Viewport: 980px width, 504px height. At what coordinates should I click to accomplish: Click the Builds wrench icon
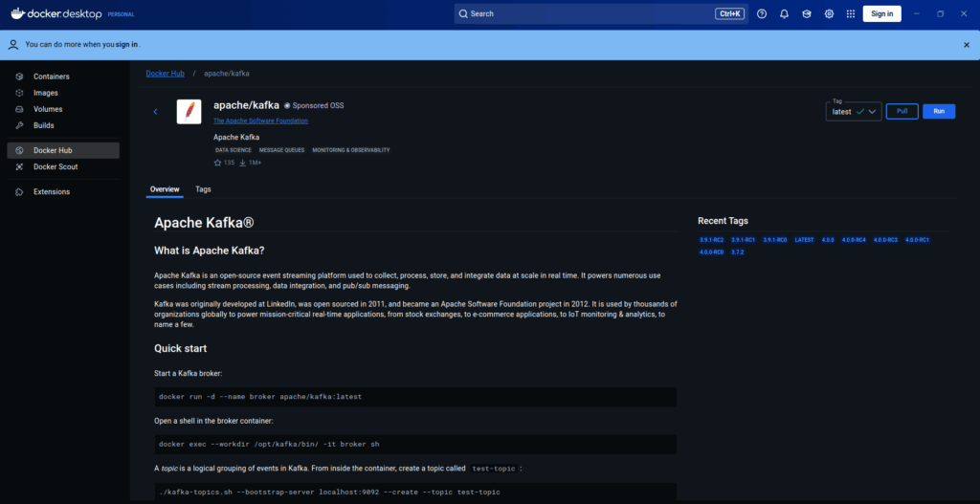[x=19, y=125]
